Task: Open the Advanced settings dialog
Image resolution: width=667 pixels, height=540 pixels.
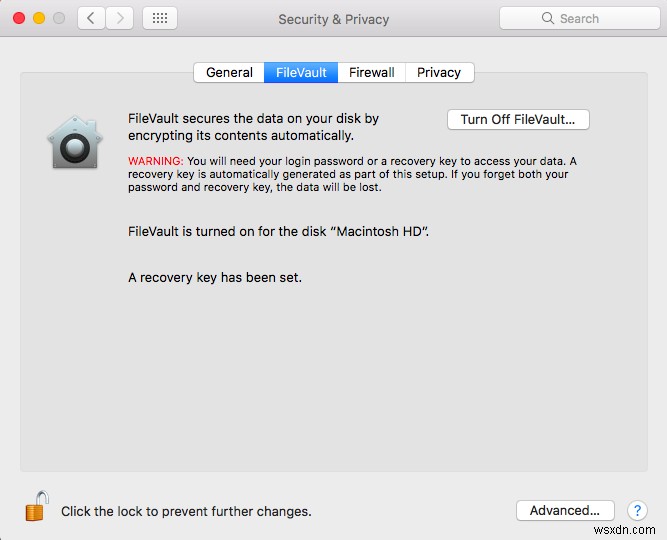Action: pyautogui.click(x=564, y=510)
